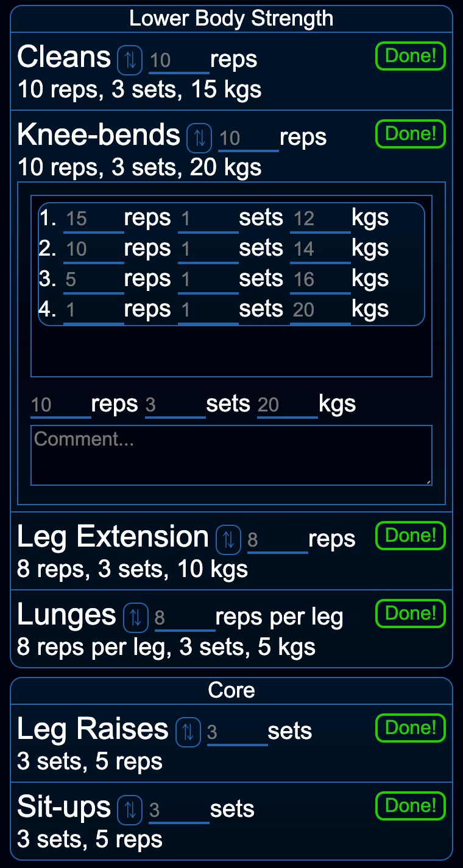Focus the Comment text area
This screenshot has width=463, height=868.
coord(231,455)
